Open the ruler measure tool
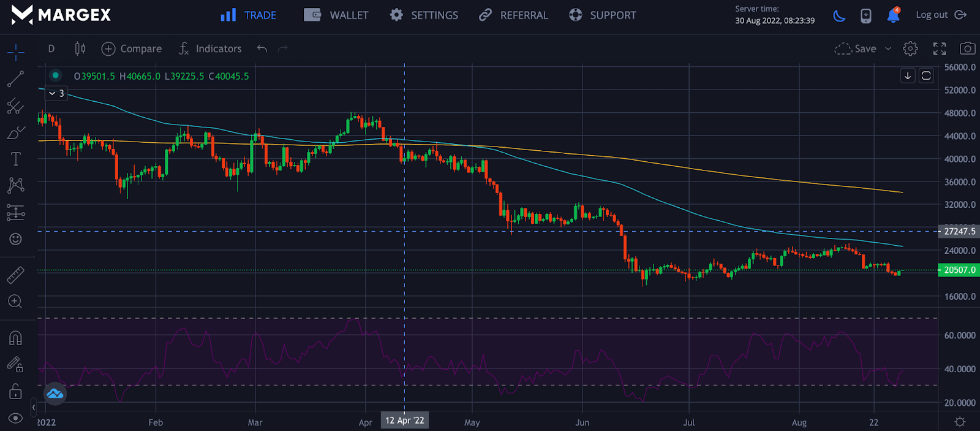980x431 pixels. tap(15, 275)
